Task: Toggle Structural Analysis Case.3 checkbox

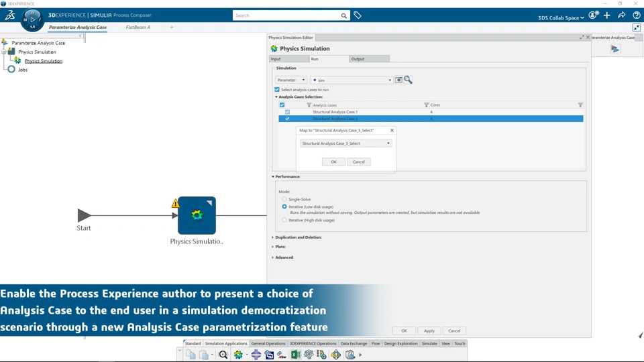Action: [287, 119]
